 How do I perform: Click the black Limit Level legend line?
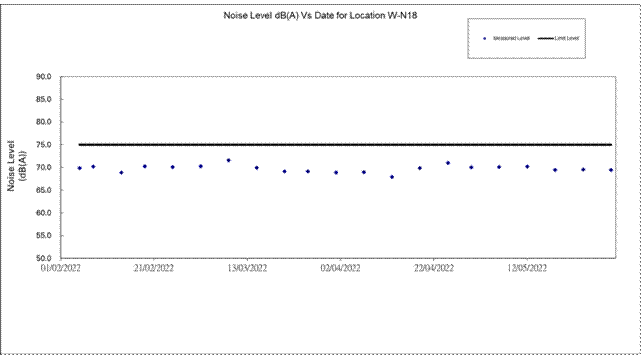point(546,39)
